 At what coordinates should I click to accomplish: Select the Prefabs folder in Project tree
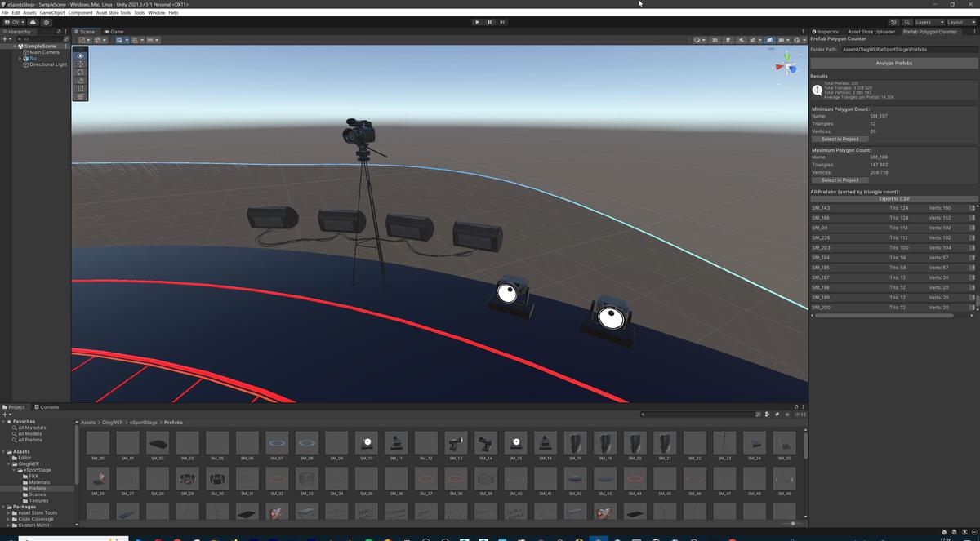point(38,489)
